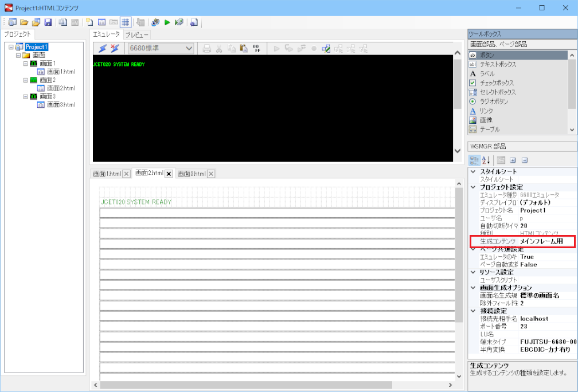Click the 00 FF hex display icon
Image resolution: width=578 pixels, height=392 pixels.
[256, 48]
